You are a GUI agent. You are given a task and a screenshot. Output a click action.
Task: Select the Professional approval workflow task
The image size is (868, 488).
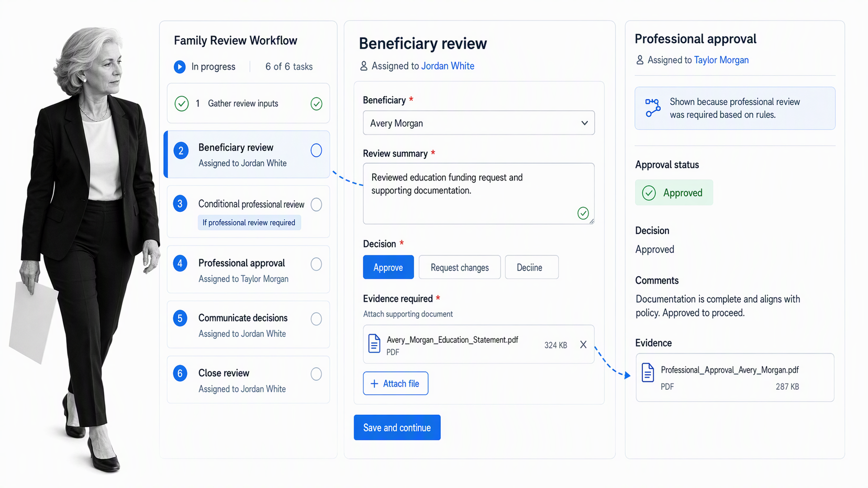click(x=249, y=269)
